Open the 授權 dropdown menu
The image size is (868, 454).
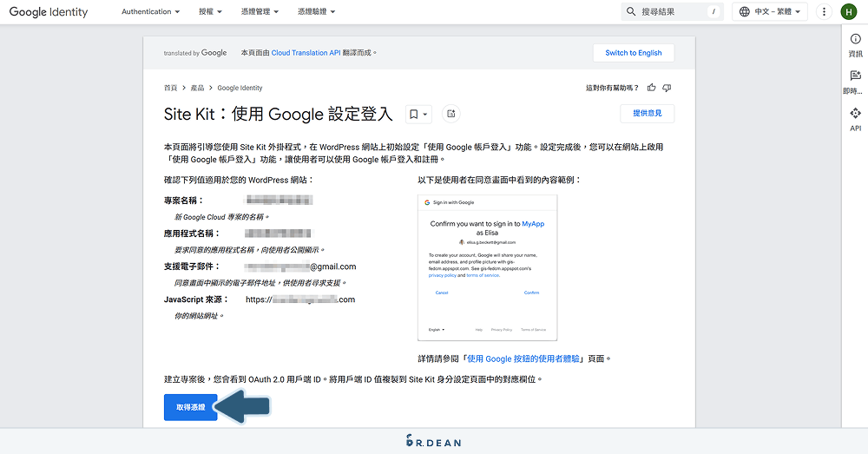[x=210, y=11]
